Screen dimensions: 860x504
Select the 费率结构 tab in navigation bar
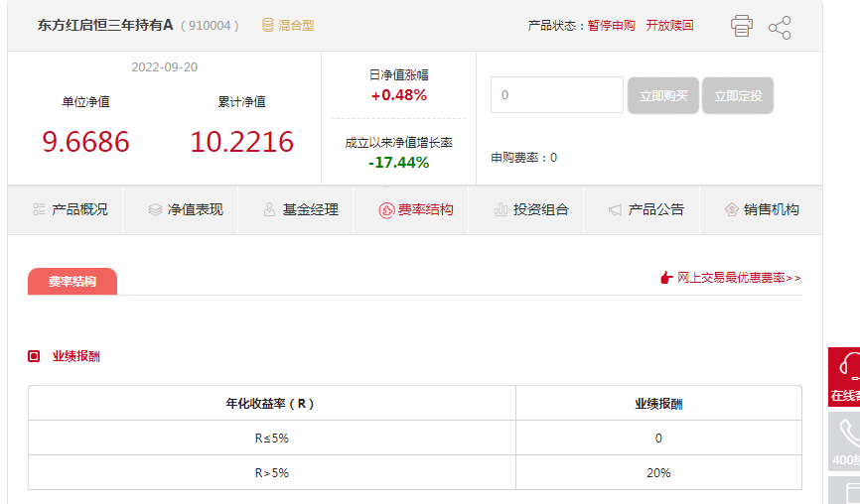[416, 209]
